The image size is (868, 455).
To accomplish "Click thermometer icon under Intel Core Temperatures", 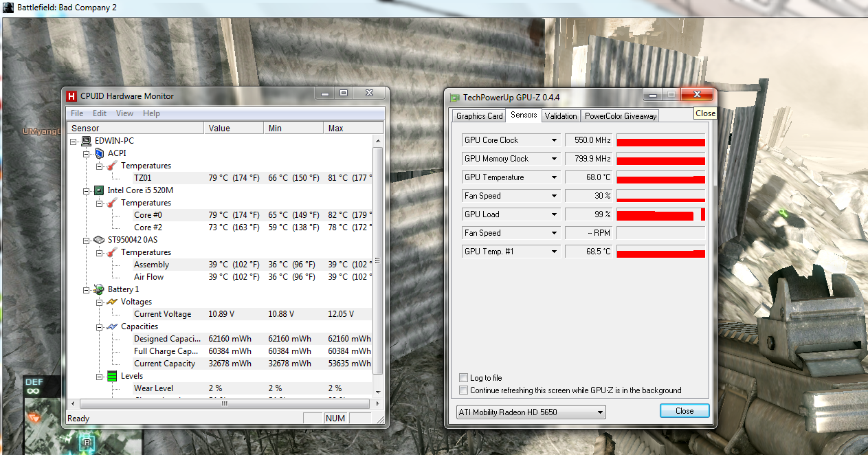I will [112, 203].
